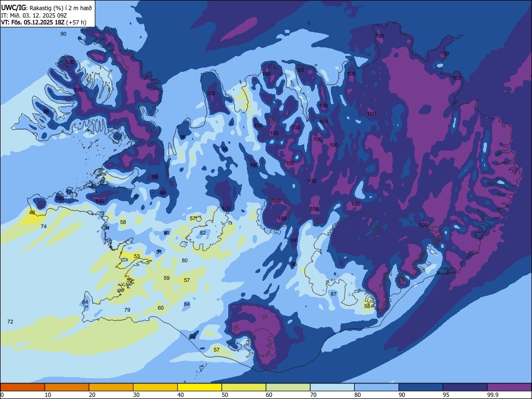
Task: Click the humidity value '72' over the sea
Action: 10,321
